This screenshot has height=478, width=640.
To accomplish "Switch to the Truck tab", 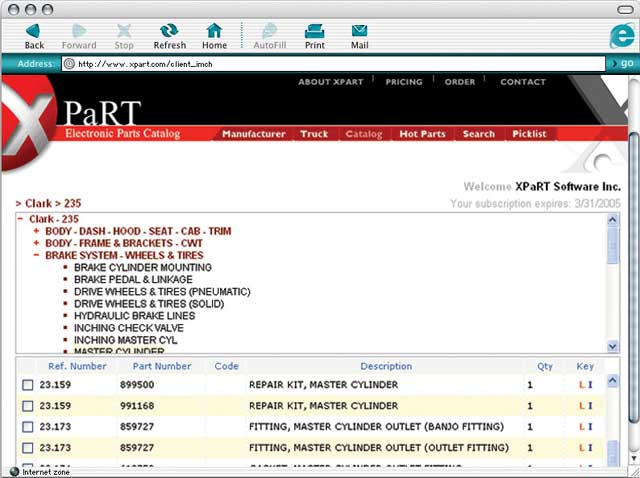I will [314, 134].
